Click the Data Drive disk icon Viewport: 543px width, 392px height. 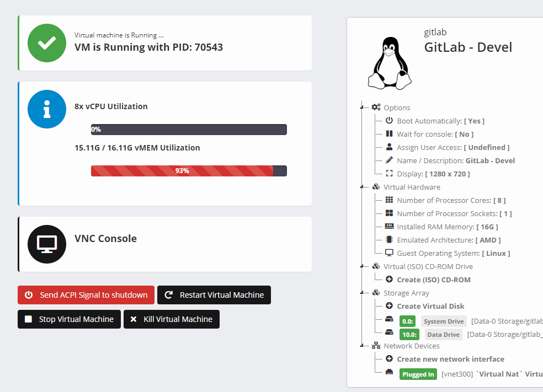pos(389,332)
